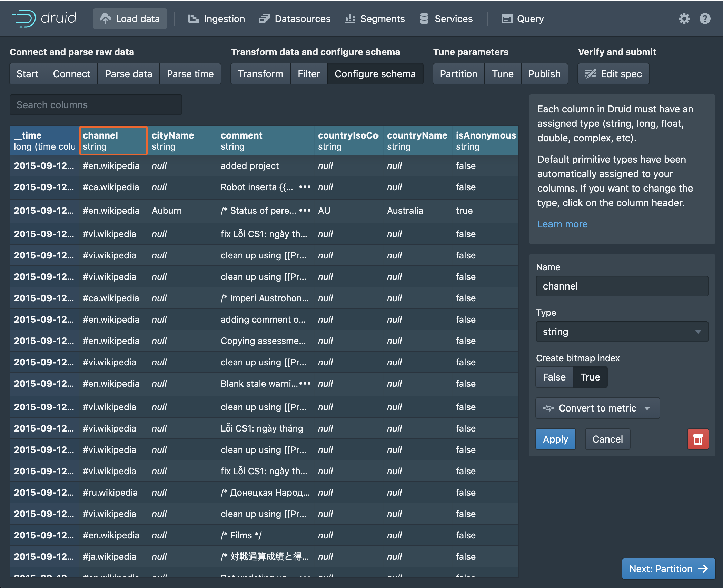
Task: Switch to the Partition step tab
Action: pos(458,74)
